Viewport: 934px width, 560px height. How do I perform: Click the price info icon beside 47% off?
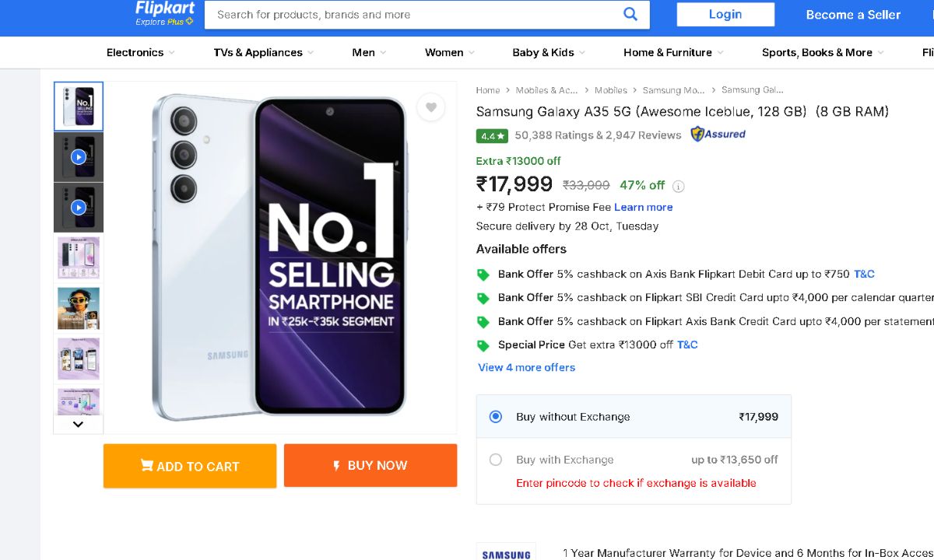tap(679, 186)
